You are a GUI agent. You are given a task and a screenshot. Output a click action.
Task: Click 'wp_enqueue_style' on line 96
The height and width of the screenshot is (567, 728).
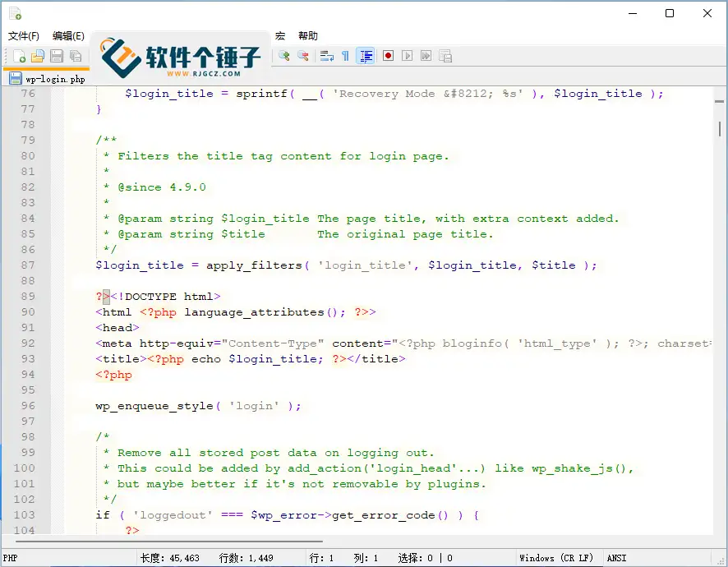tap(154, 406)
